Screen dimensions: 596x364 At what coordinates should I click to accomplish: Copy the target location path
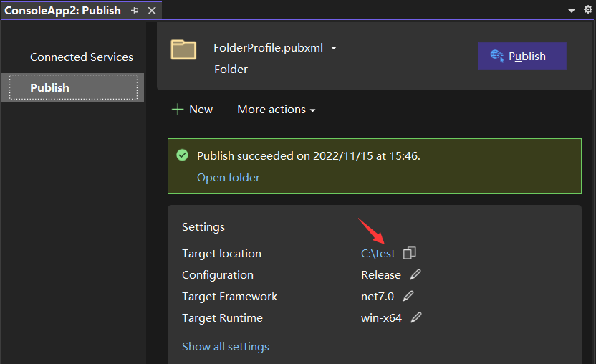[409, 253]
